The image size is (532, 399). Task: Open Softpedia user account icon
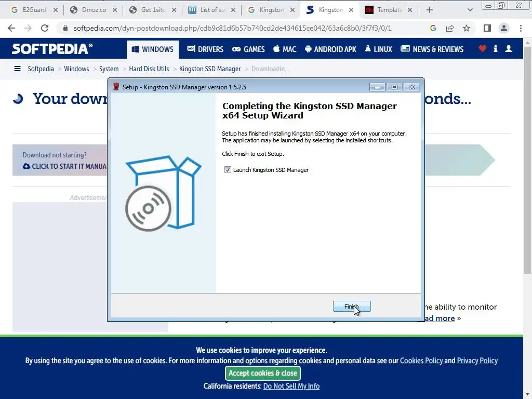pyautogui.click(x=509, y=48)
